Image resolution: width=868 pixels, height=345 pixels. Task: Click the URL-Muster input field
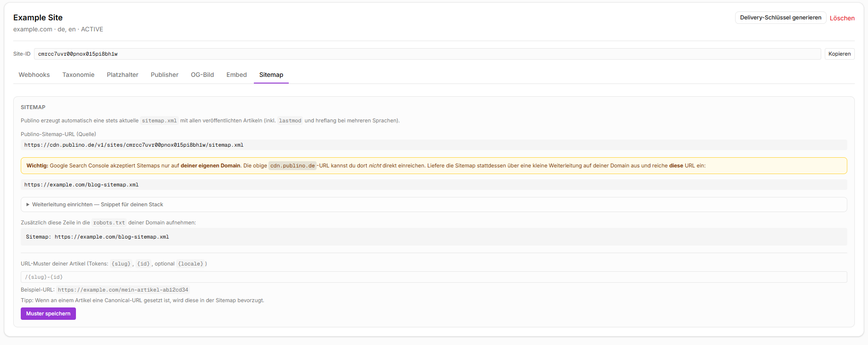click(x=434, y=277)
